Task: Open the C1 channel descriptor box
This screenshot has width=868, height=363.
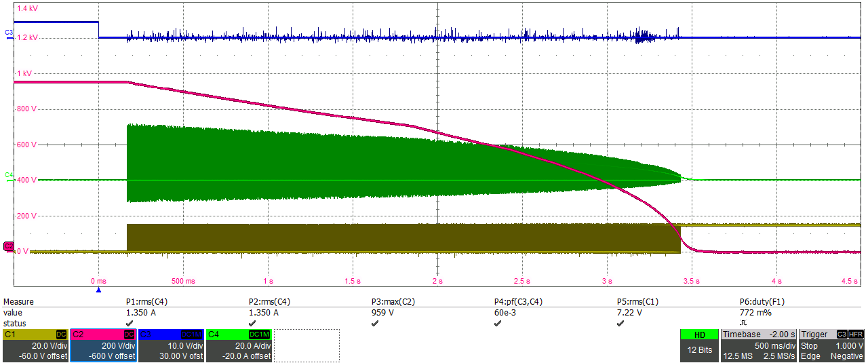Action: 35,346
